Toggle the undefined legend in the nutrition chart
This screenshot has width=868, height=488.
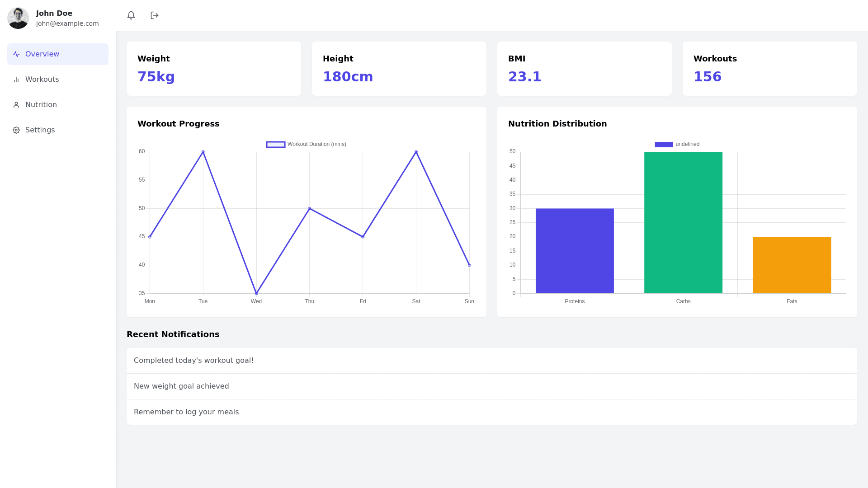(x=677, y=144)
